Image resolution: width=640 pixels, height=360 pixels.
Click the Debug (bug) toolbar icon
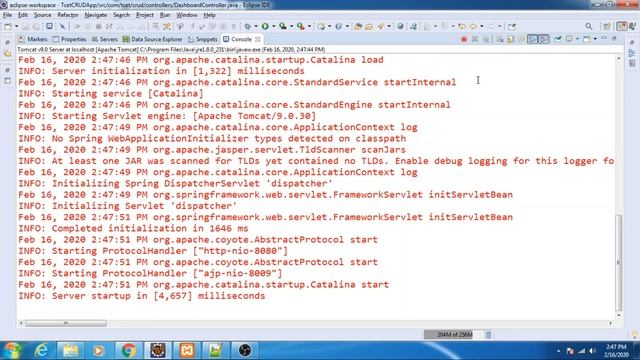click(x=247, y=27)
